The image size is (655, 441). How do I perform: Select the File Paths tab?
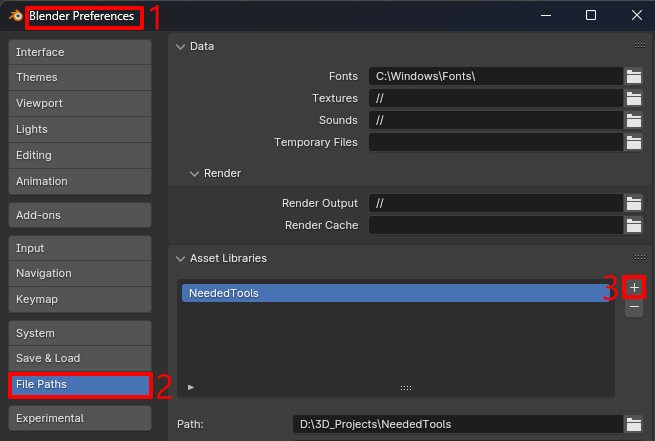80,385
